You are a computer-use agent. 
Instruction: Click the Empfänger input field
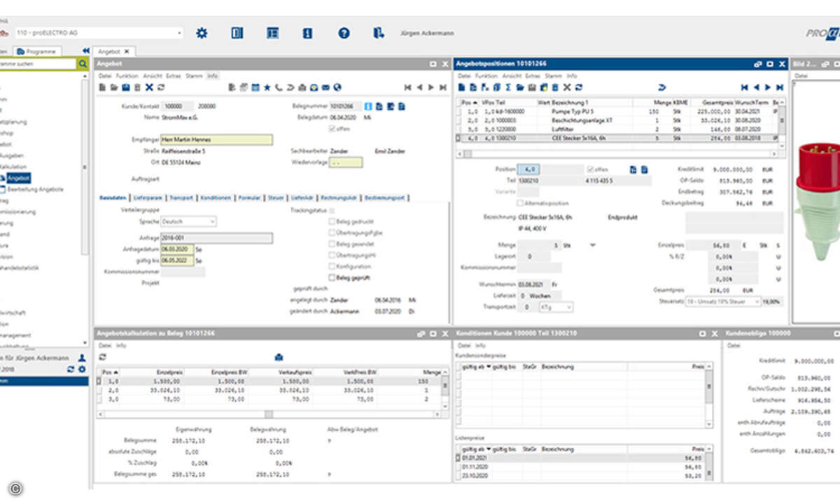coord(216,139)
